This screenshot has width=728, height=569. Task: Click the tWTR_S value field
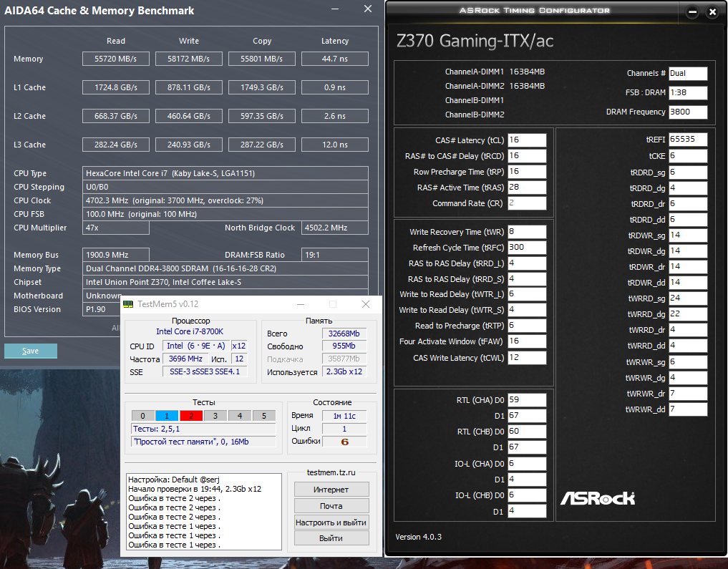tap(527, 310)
